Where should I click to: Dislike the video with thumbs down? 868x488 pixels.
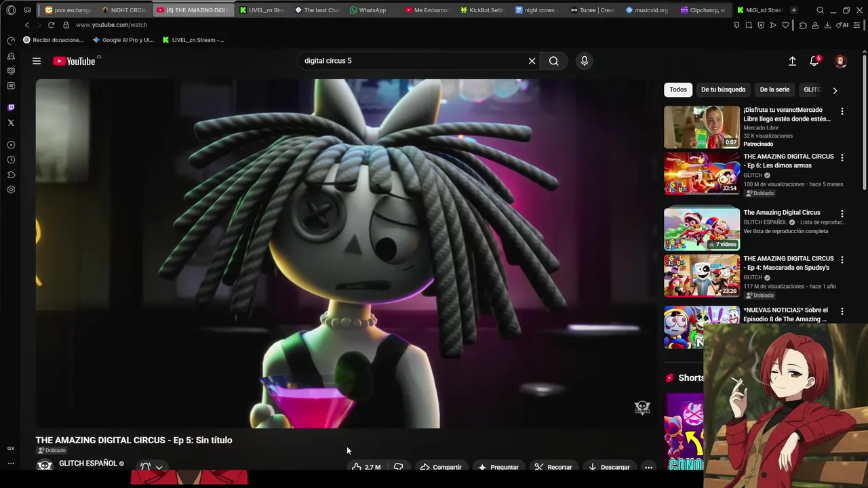(x=399, y=467)
